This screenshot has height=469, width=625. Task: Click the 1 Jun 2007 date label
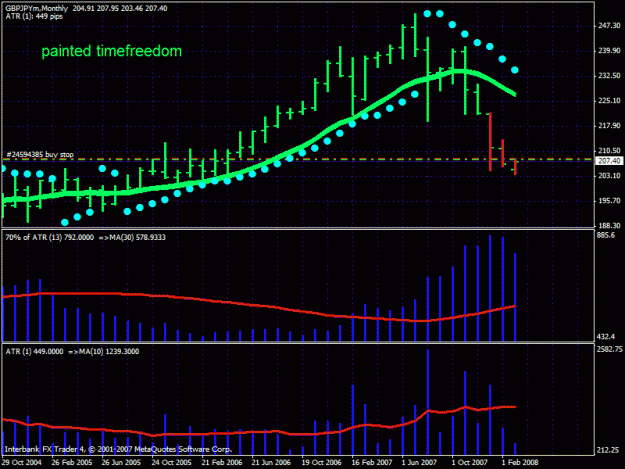419,462
